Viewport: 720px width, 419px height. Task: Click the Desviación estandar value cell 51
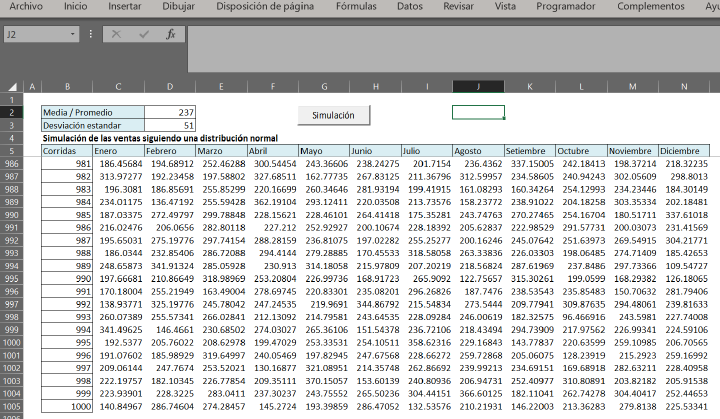point(170,125)
